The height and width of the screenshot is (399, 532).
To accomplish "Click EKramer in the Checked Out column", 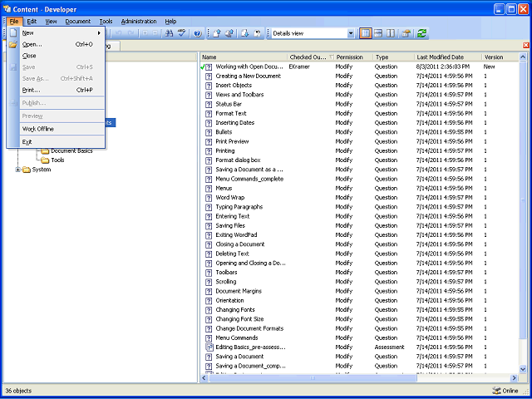I will click(299, 66).
